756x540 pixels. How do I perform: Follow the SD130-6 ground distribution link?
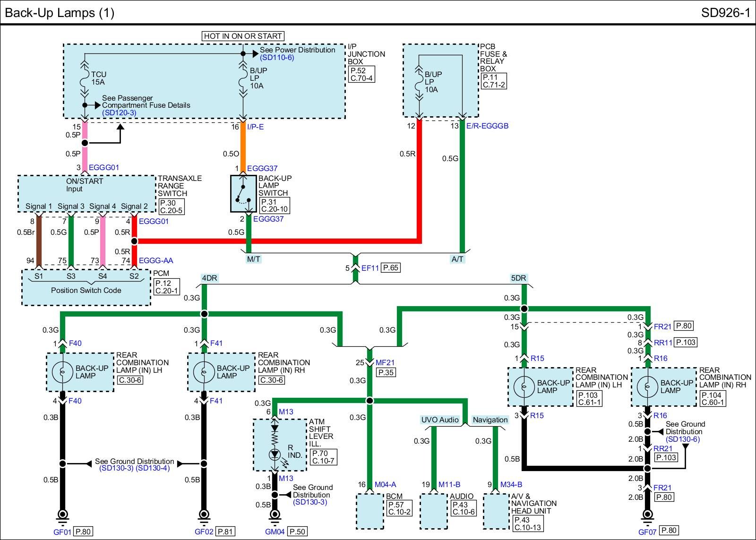point(682,439)
